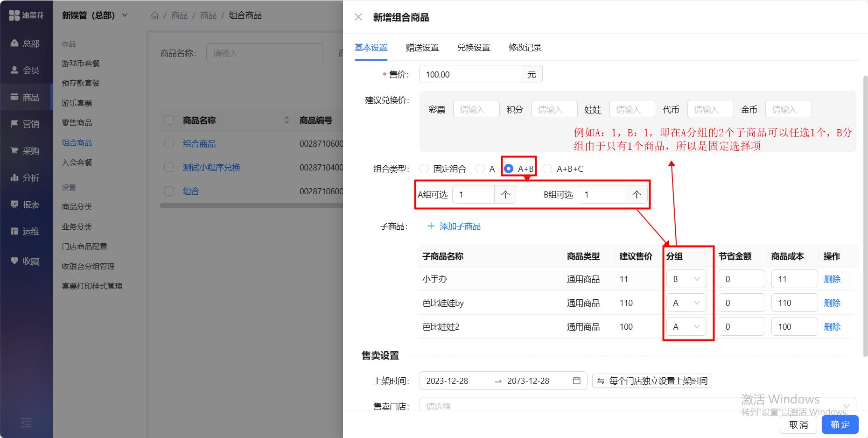Tick the checkbox for 组合商品 row
Screen dimensions: 868x438
coord(169,143)
